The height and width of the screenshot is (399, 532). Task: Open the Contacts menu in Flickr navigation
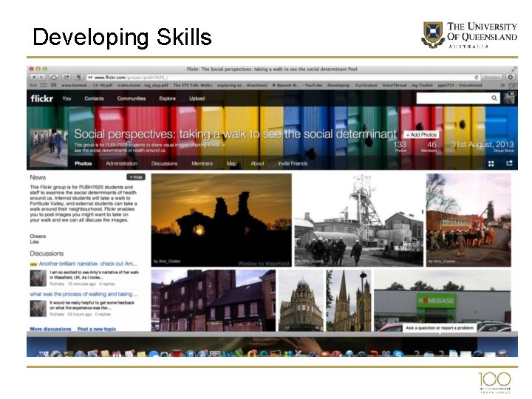(x=94, y=98)
